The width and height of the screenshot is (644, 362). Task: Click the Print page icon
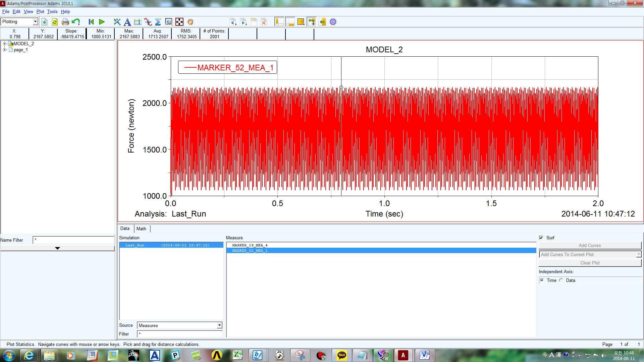click(65, 22)
